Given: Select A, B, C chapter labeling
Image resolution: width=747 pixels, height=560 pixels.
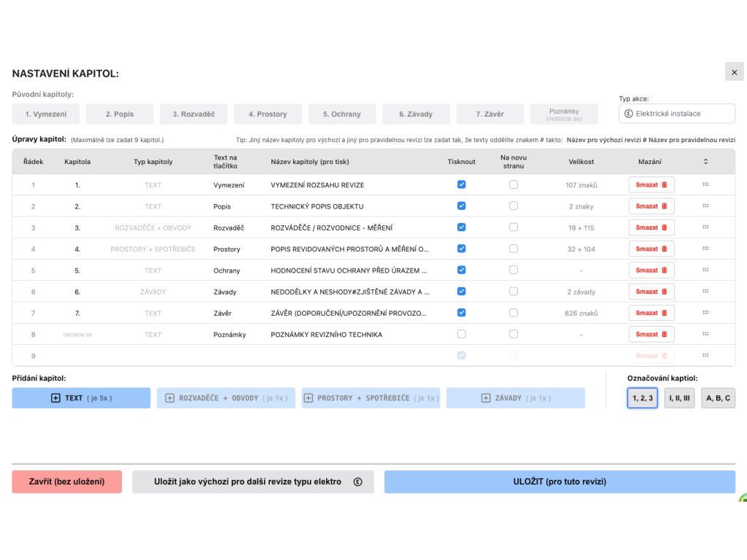Looking at the screenshot, I should (718, 398).
